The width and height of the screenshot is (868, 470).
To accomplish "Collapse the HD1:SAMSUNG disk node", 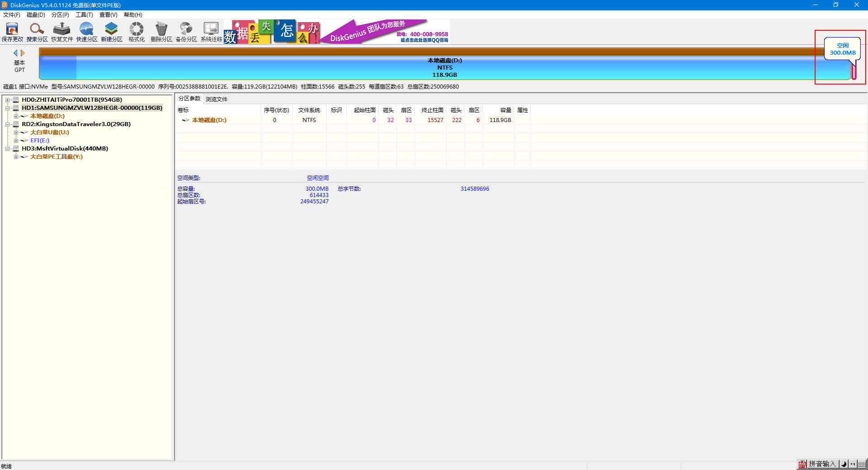I will [x=8, y=108].
